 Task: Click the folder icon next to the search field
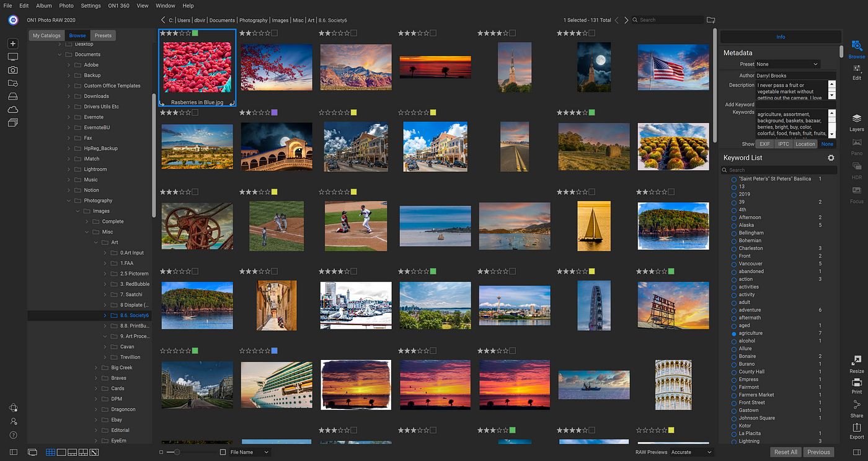click(711, 20)
